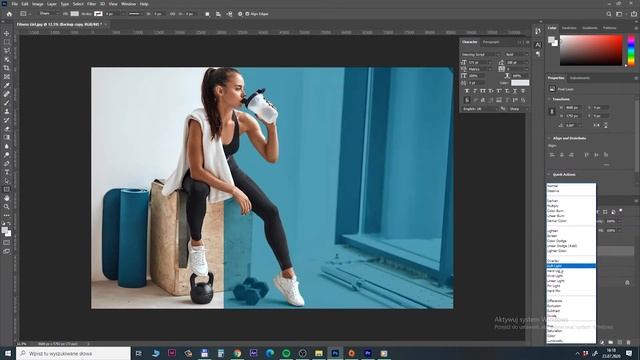
Task: Switch to the Swatches tab
Action: (x=569, y=28)
